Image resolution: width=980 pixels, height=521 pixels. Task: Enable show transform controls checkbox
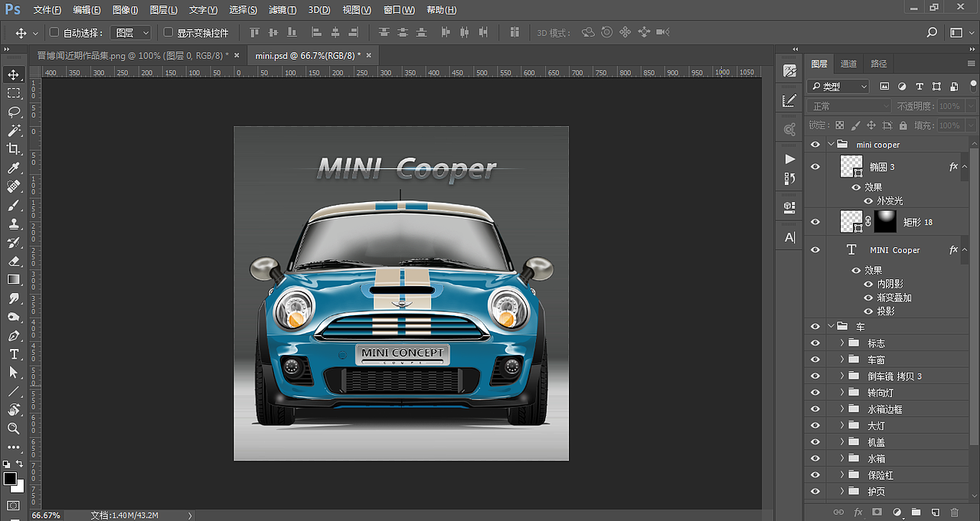(168, 33)
